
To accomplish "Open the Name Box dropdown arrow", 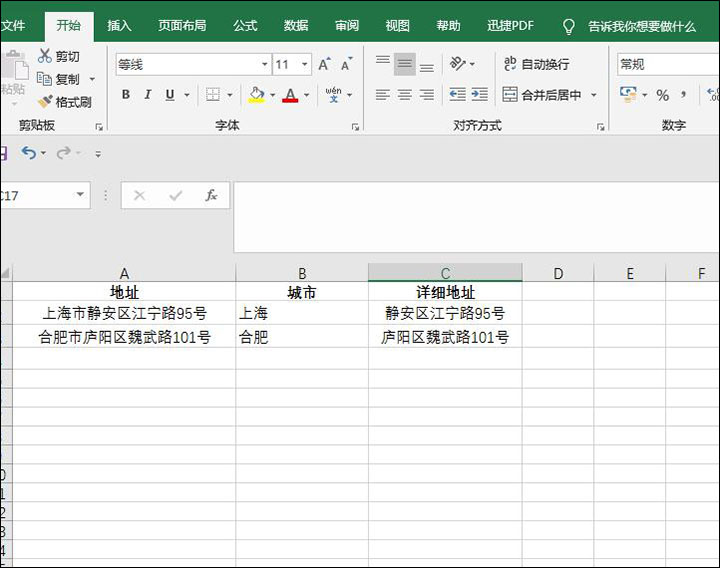I will [80, 194].
